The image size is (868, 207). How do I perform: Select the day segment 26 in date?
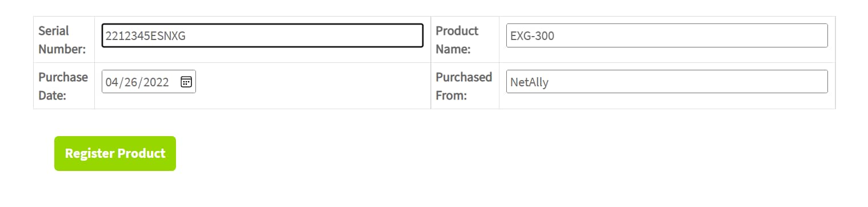click(131, 82)
